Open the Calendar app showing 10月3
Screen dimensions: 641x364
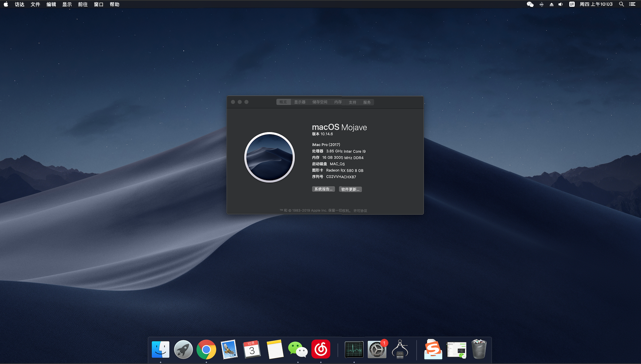252,349
